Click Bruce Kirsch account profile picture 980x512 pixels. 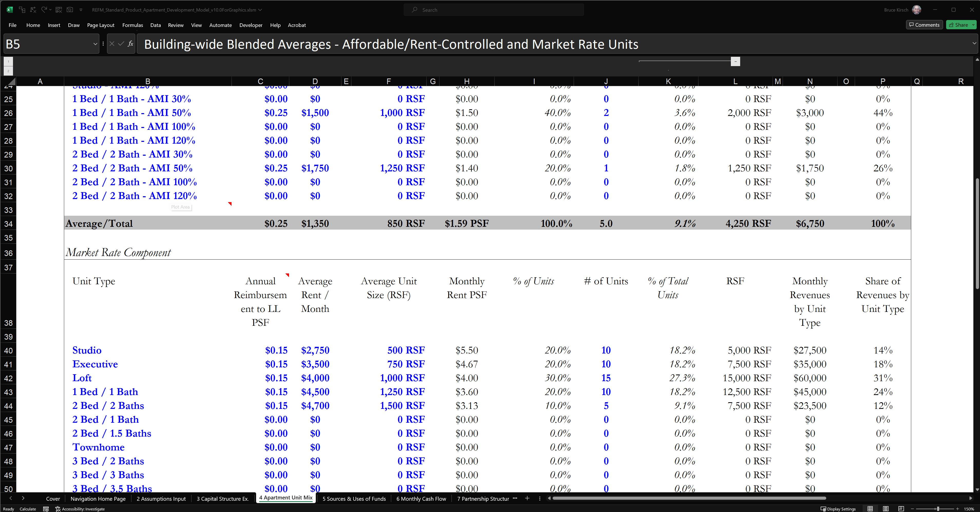click(916, 10)
